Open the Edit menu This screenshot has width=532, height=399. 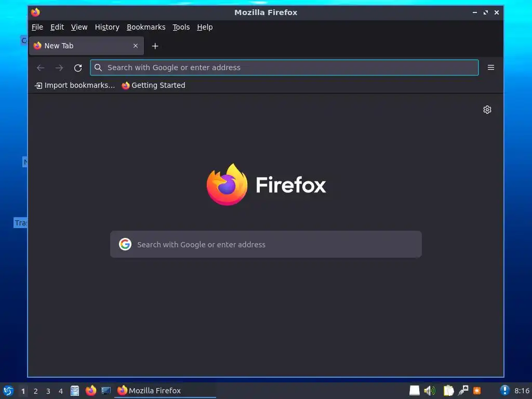pyautogui.click(x=57, y=27)
